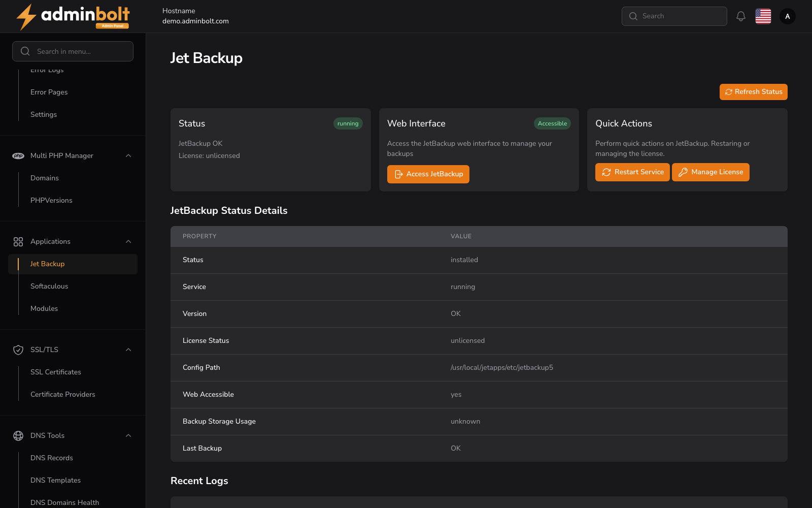Click the magnifier icon in menu search
812x508 pixels.
click(25, 51)
